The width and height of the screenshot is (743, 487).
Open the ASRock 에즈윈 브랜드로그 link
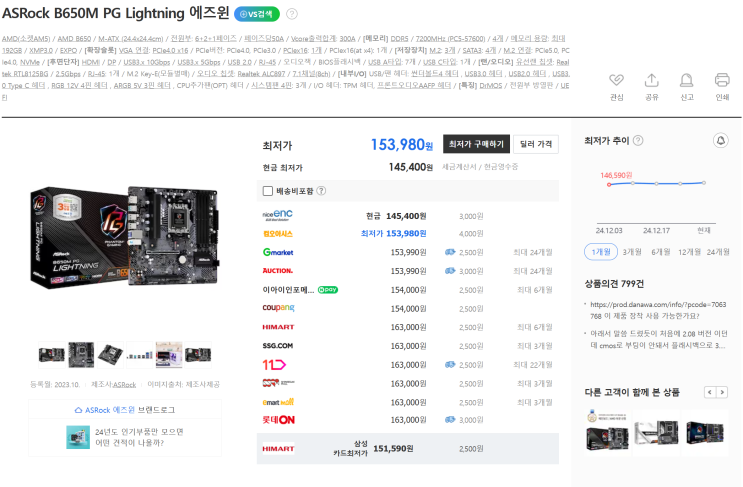click(x=125, y=410)
